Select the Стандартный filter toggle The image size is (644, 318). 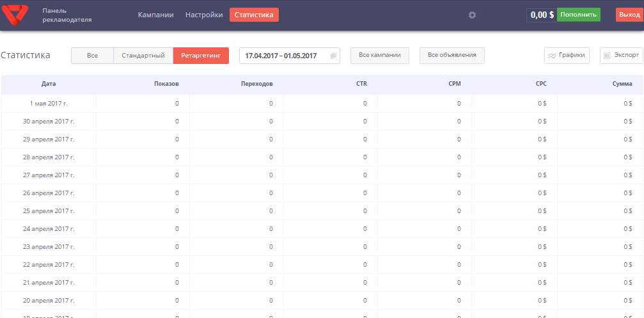pos(143,56)
